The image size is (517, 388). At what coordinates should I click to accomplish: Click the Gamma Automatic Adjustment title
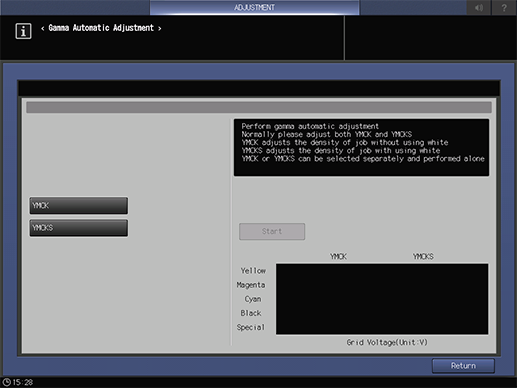(x=101, y=28)
